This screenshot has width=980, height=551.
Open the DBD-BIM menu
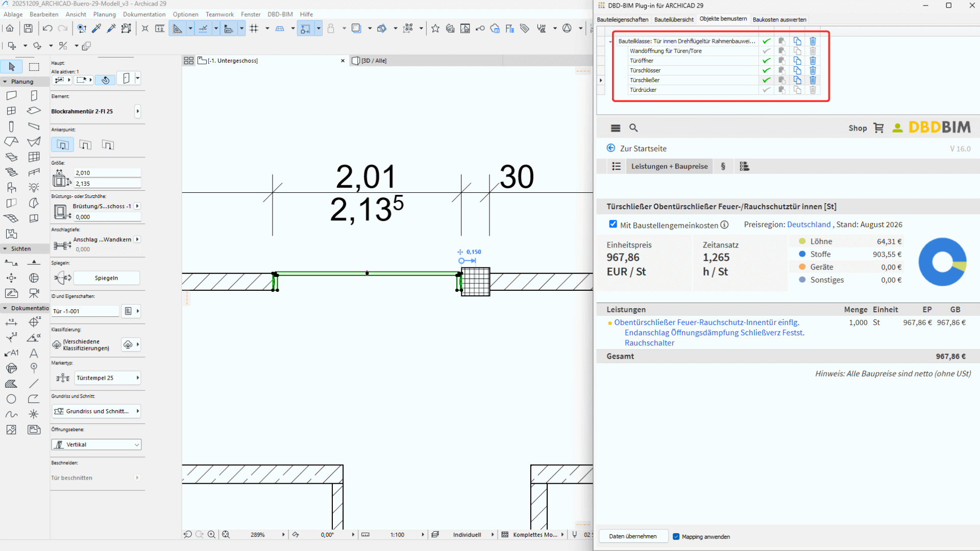pos(280,14)
